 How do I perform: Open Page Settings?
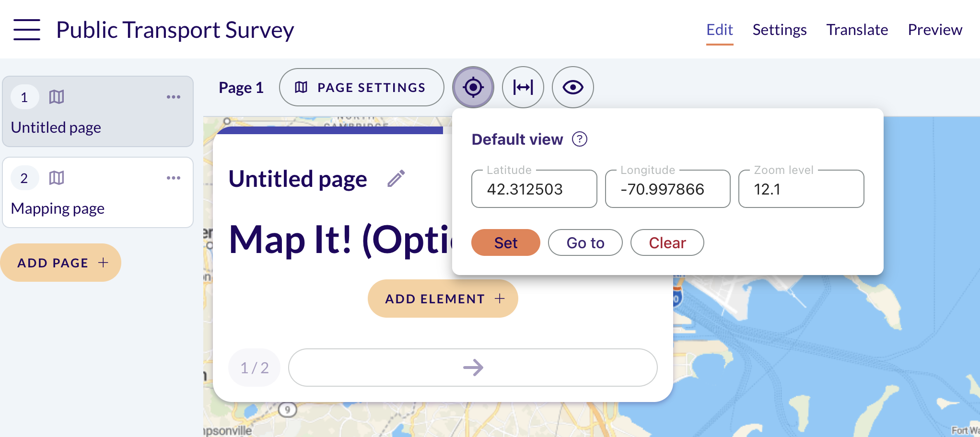coord(362,87)
